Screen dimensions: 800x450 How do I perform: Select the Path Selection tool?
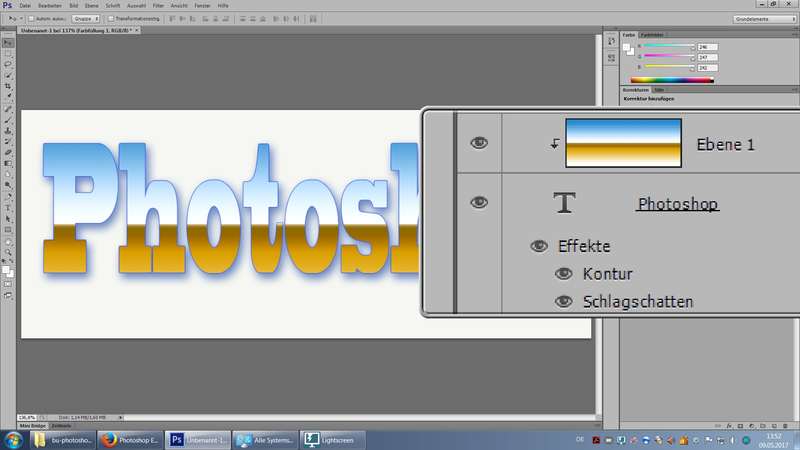(8, 218)
